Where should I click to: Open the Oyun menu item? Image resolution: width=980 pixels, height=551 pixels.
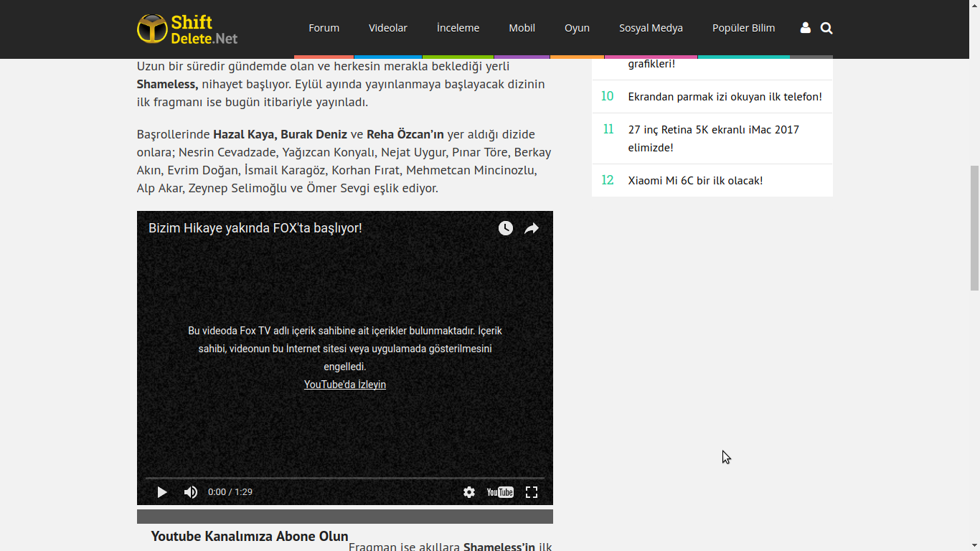click(x=577, y=28)
